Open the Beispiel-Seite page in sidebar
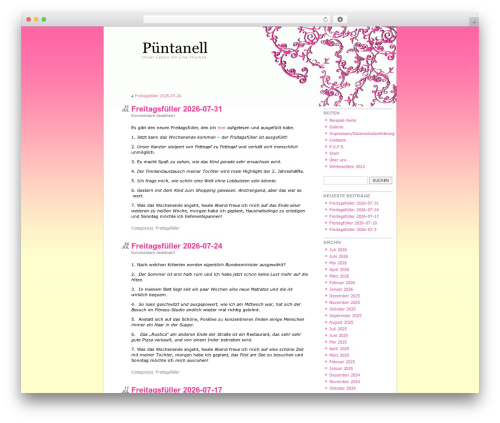This screenshot has width=500, height=423. (342, 120)
